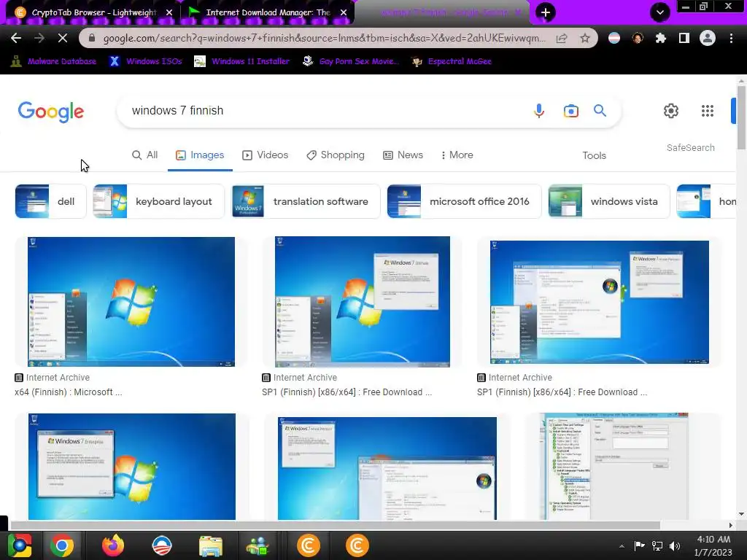747x560 pixels.
Task: Open the Tools filter options
Action: [594, 156]
